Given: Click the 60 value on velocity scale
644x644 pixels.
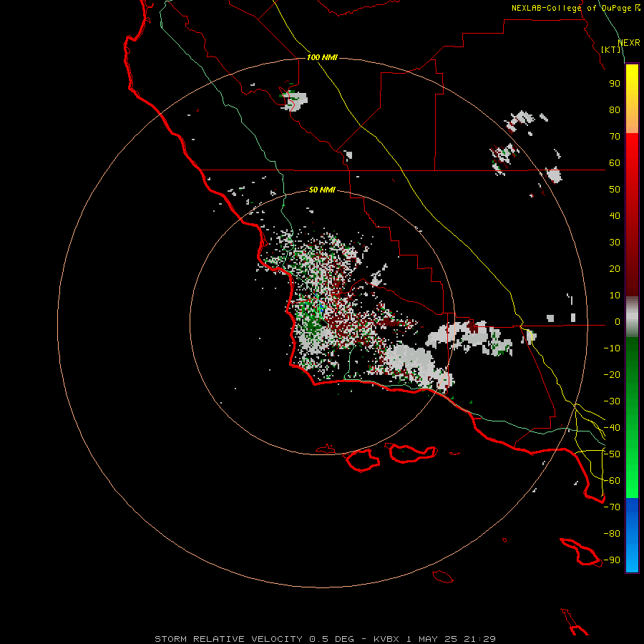Looking at the screenshot, I should coord(615,163).
